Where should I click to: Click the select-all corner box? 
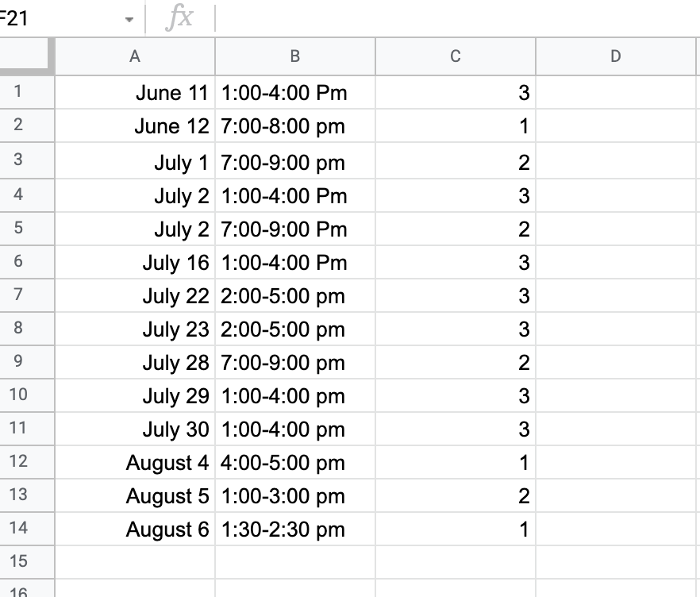click(27, 56)
